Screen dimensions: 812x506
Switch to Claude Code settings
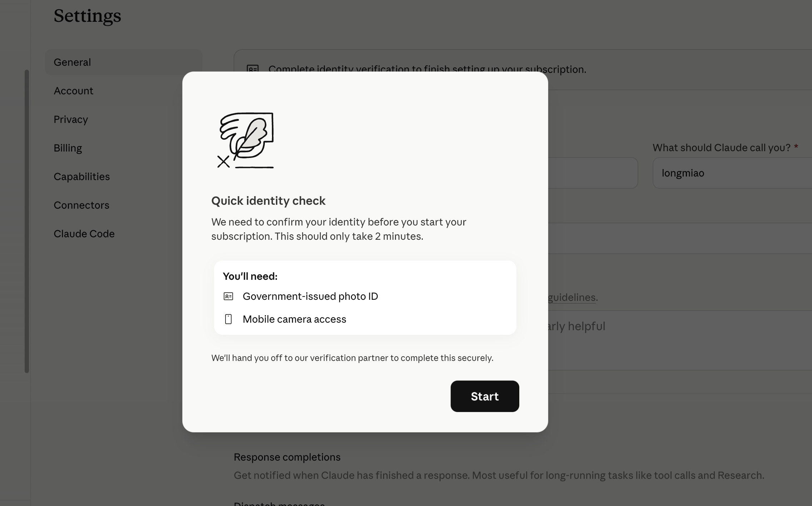(84, 234)
